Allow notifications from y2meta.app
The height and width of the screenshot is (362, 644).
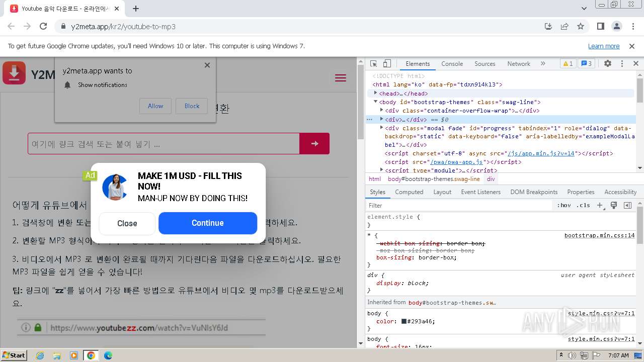(x=155, y=106)
